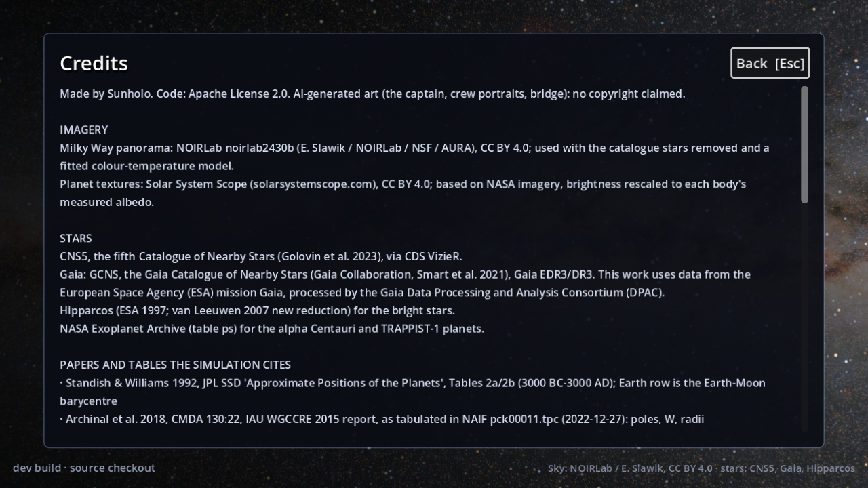Click the Archinal et al. 2018 citation
Viewport: 868px width, 488px height.
pos(382,419)
